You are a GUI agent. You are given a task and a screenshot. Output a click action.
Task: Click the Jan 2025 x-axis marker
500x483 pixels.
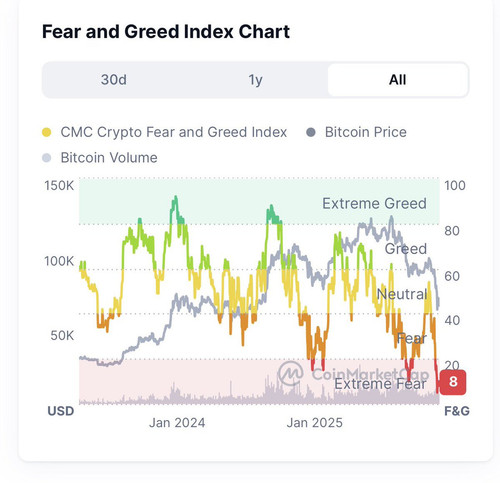(x=315, y=423)
